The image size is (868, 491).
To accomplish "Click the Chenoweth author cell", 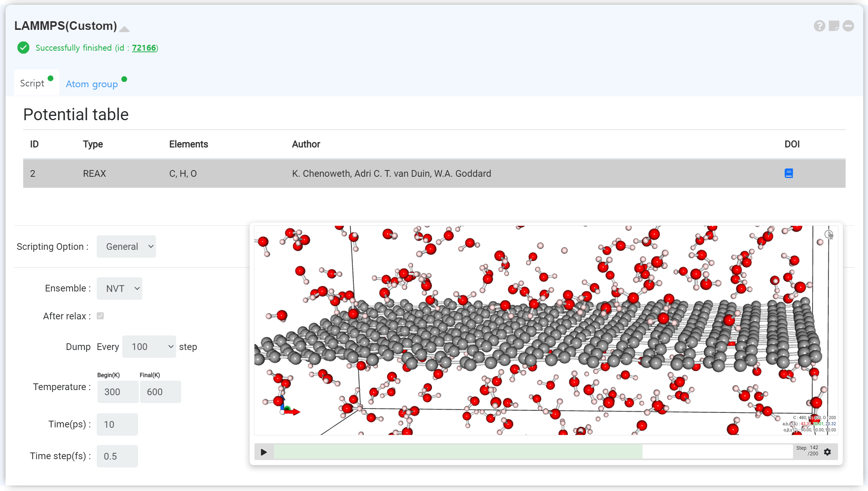I will coord(391,174).
